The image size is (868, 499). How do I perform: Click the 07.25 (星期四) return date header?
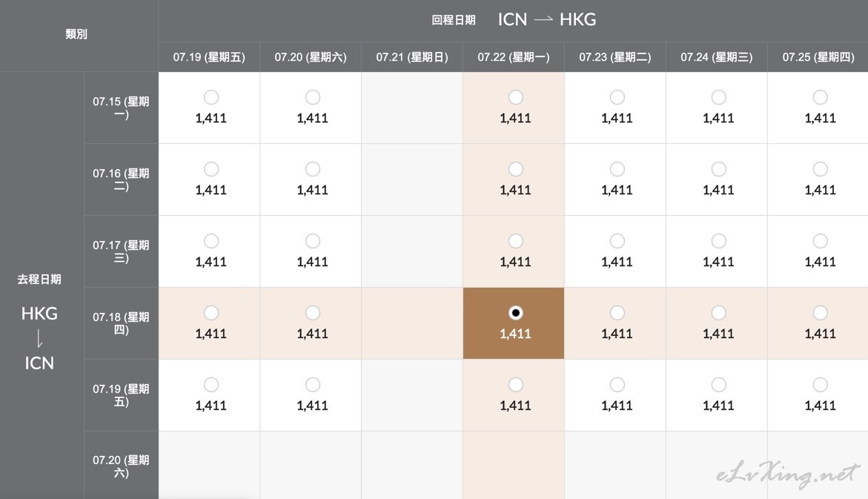click(818, 57)
